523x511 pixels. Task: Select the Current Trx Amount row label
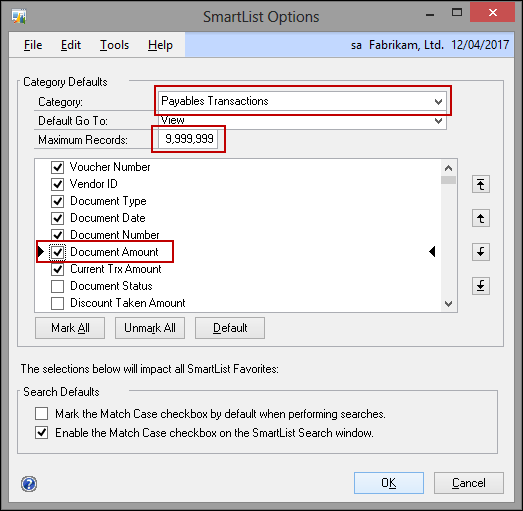[x=116, y=269]
